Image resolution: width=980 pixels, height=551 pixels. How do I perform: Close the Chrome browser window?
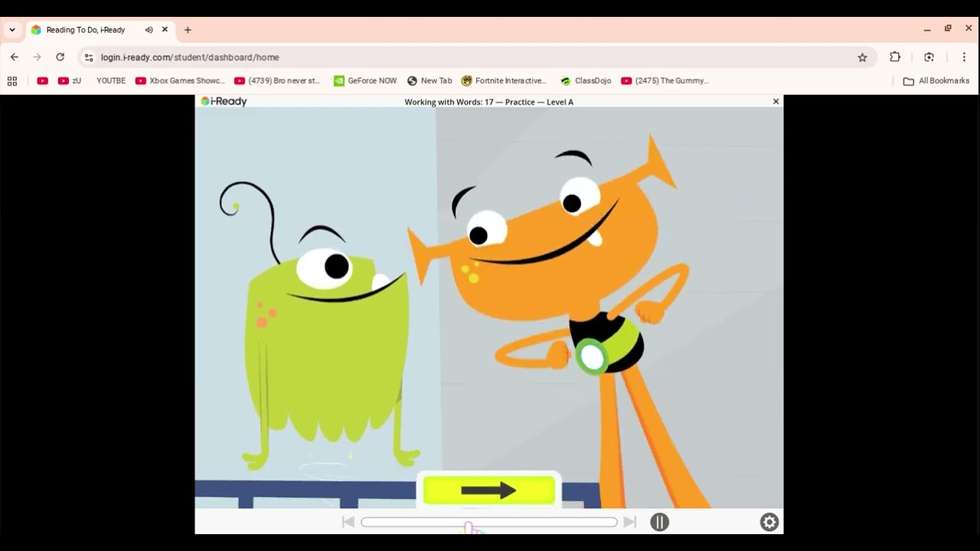[969, 28]
